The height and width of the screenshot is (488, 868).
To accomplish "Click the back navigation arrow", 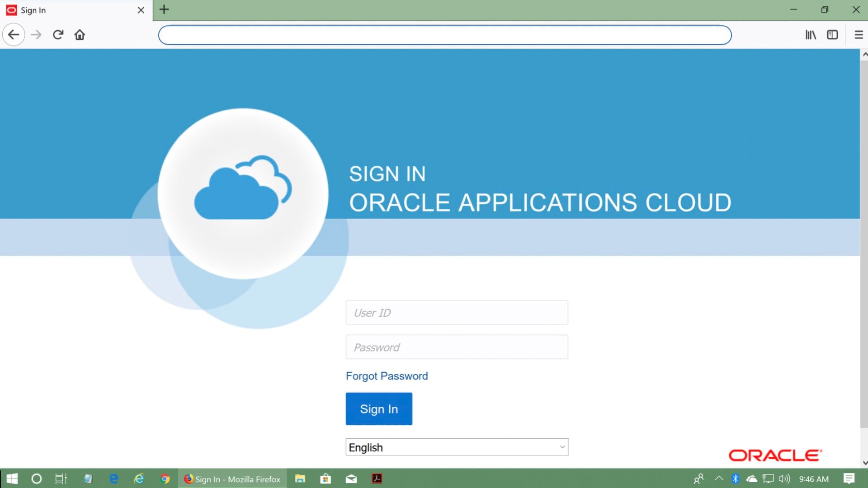I will pyautogui.click(x=14, y=34).
